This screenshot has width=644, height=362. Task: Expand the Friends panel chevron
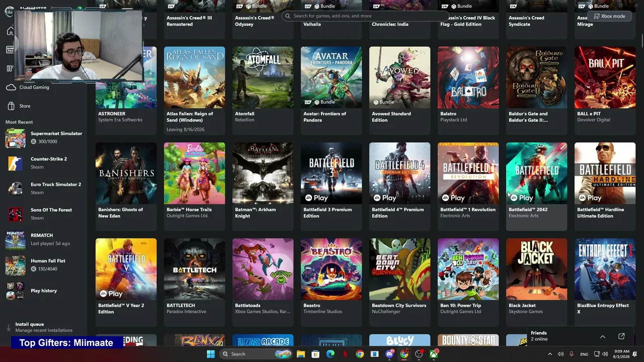point(602,336)
